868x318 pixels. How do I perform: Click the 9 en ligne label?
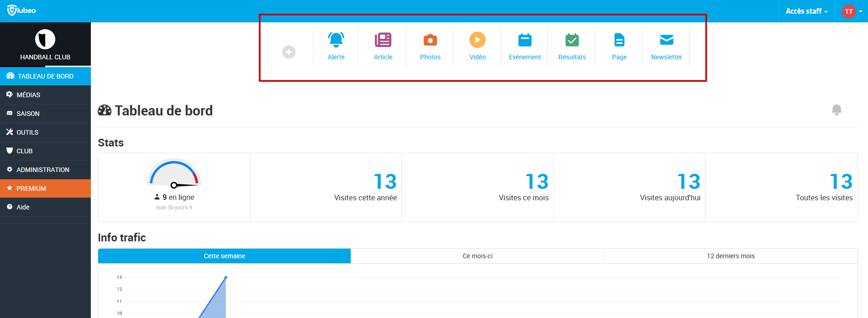tap(174, 197)
